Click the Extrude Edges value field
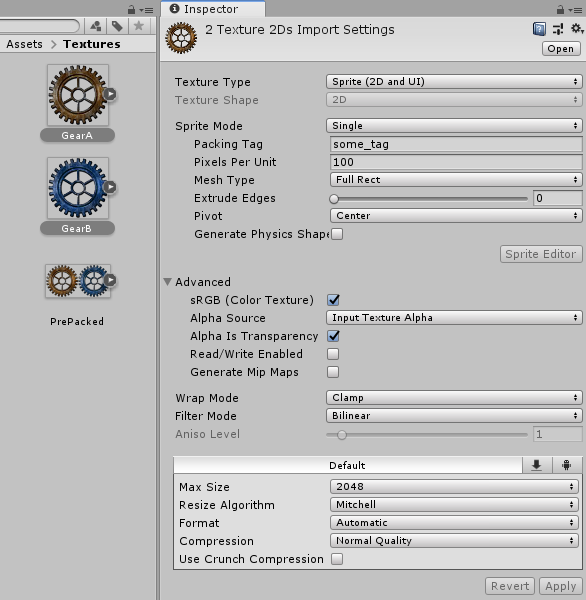Image resolution: width=586 pixels, height=600 pixels. [558, 198]
